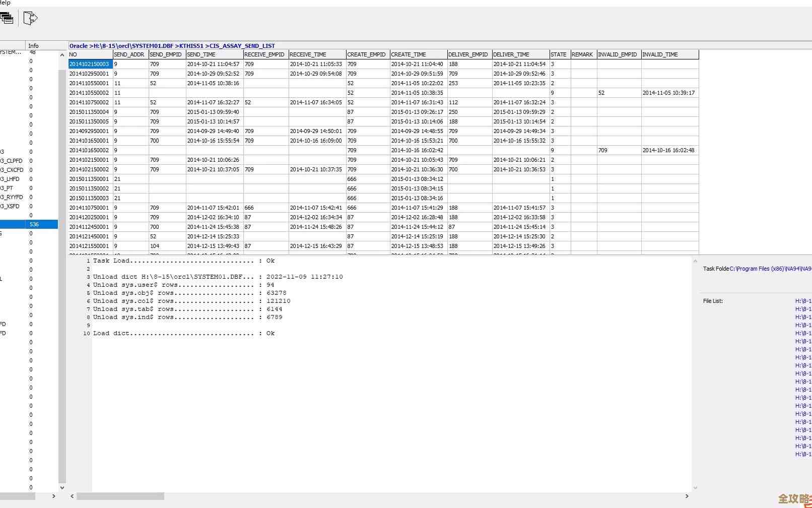Sort by the SEND_TIME column header

201,54
